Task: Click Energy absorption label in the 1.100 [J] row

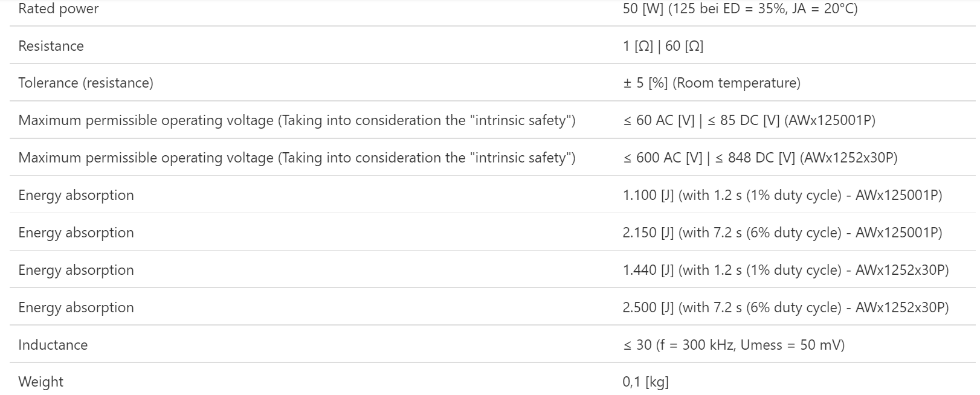Action: pos(76,195)
